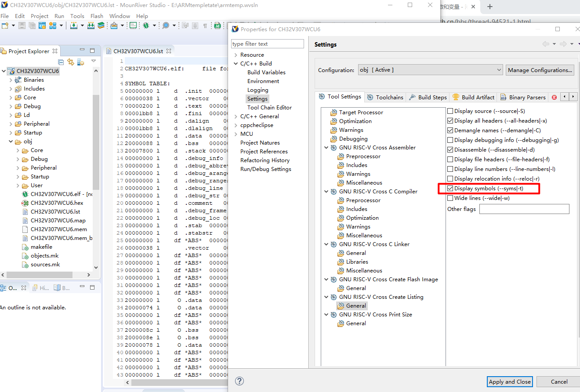This screenshot has height=392, width=580.
Task: Enable Display source (--source|-S) checkbox
Action: tap(450, 111)
